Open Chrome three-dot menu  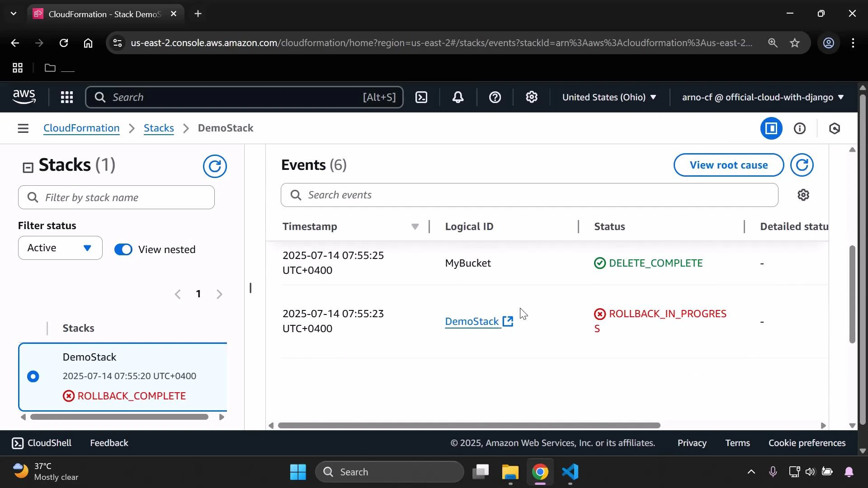tap(853, 43)
